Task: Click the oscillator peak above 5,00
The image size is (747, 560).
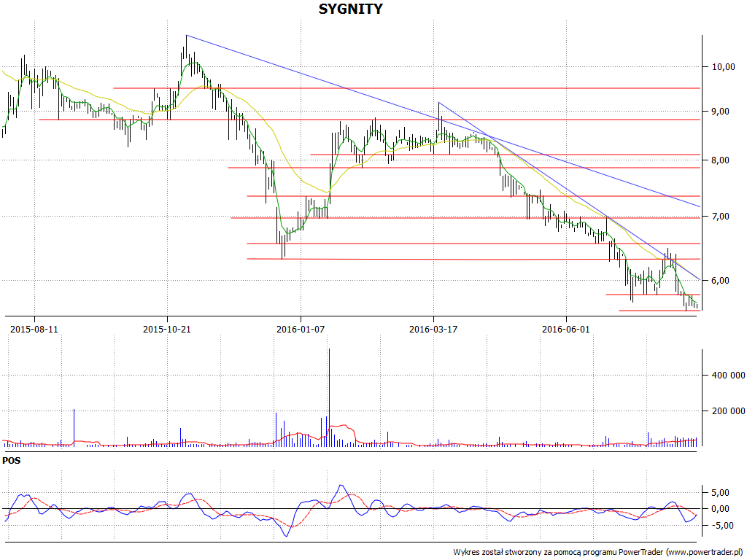Action: (341, 486)
